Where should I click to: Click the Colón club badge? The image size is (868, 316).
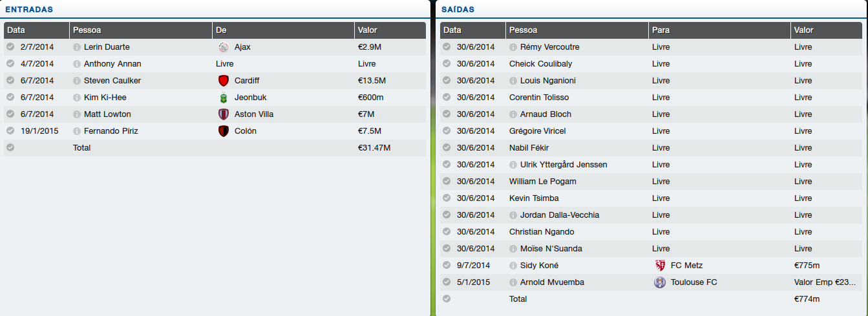point(224,131)
